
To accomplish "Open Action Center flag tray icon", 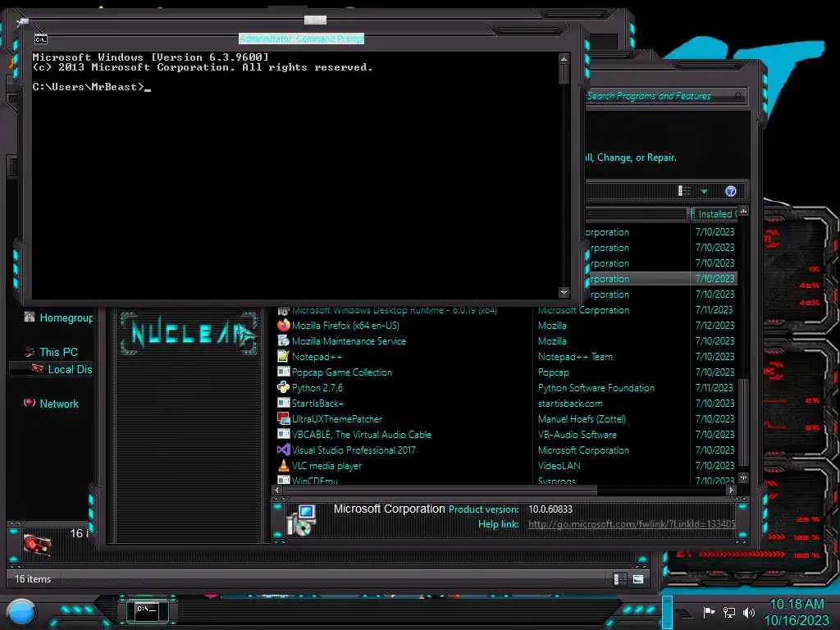I will click(x=709, y=612).
